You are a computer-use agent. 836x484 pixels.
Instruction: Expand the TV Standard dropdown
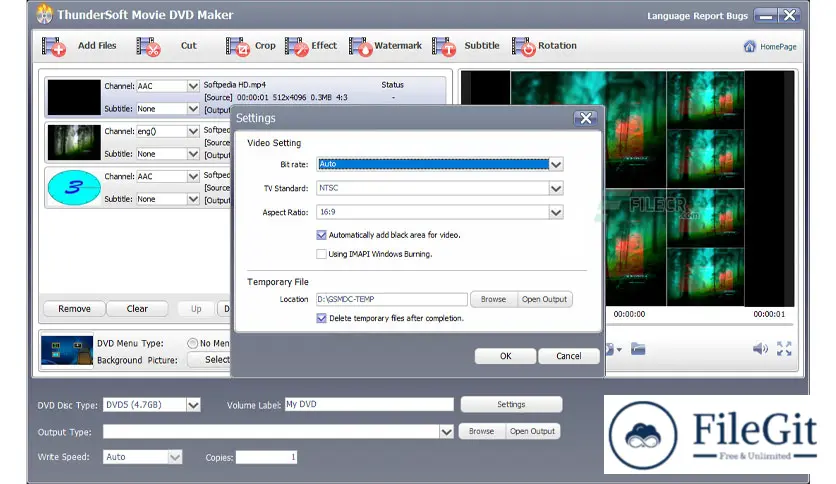pyautogui.click(x=556, y=188)
